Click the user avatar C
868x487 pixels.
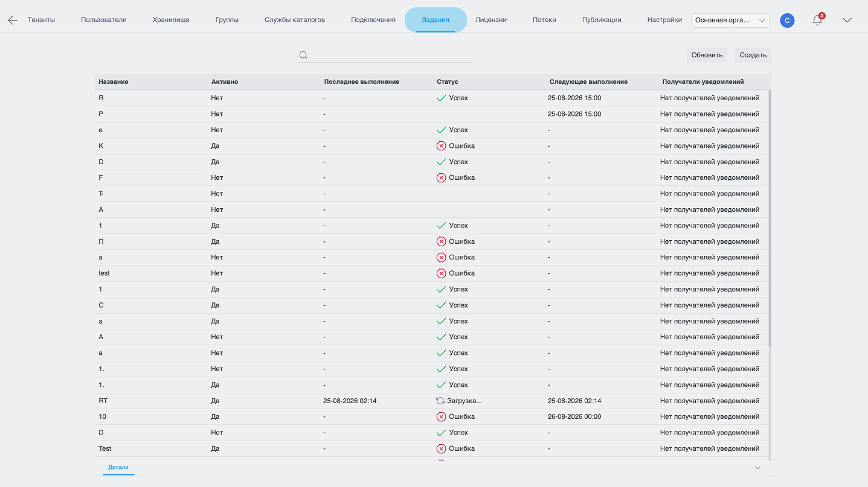click(x=787, y=21)
